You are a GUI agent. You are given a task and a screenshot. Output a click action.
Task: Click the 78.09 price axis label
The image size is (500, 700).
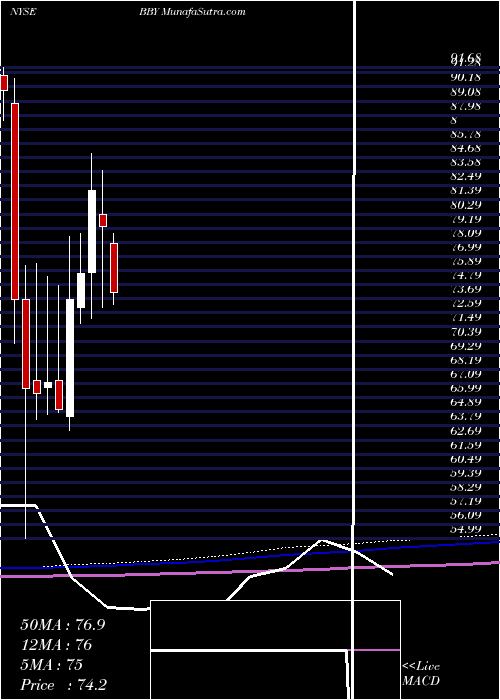click(x=465, y=233)
